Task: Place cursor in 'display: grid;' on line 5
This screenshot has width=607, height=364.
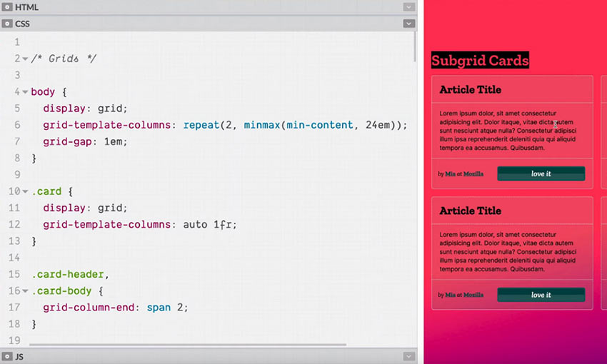Action: click(x=85, y=108)
